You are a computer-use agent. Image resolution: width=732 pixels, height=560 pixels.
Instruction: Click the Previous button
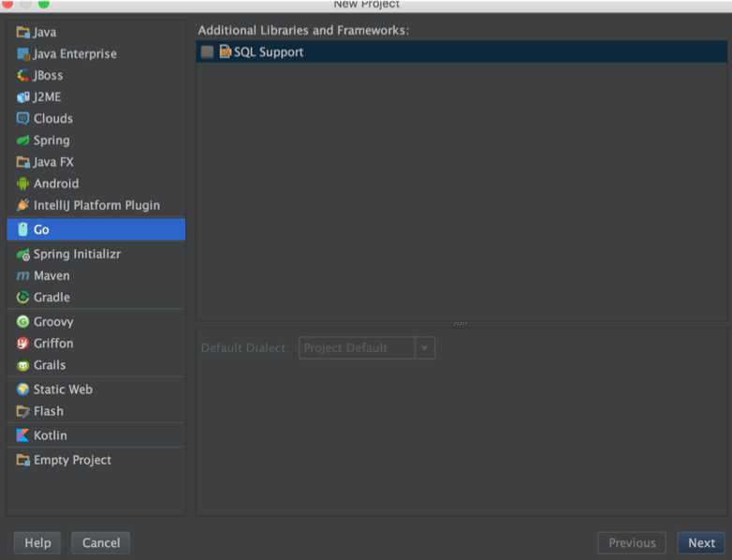632,543
